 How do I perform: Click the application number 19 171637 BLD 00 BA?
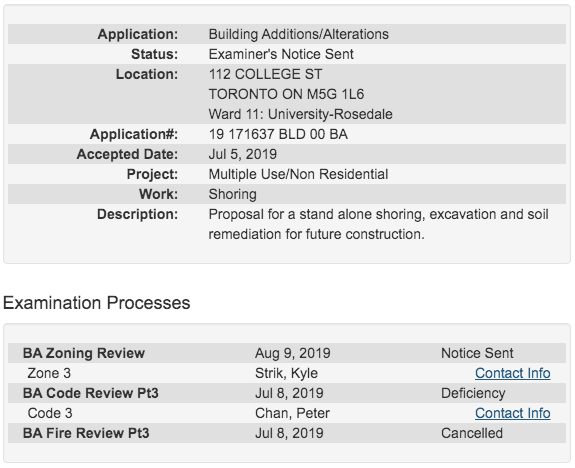[278, 134]
